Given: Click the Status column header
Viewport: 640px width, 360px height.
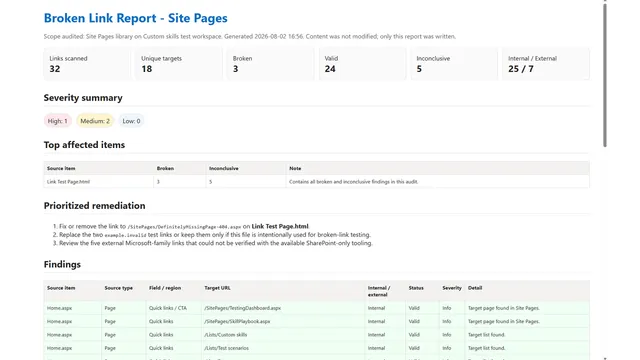Looking at the screenshot, I should (416, 288).
